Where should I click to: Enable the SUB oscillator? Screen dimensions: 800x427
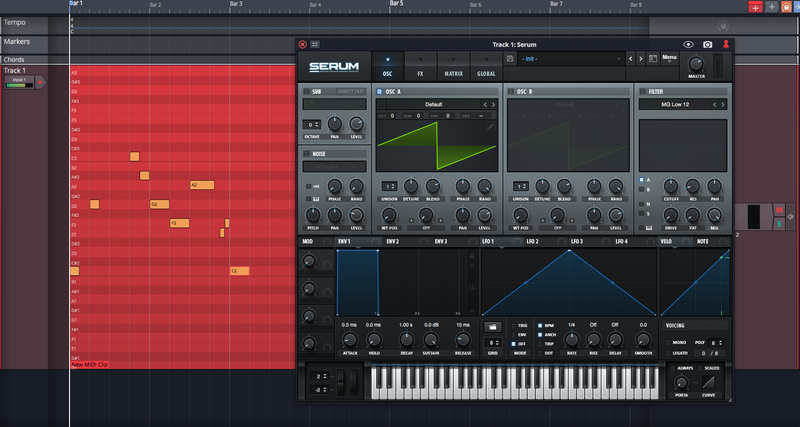(306, 91)
